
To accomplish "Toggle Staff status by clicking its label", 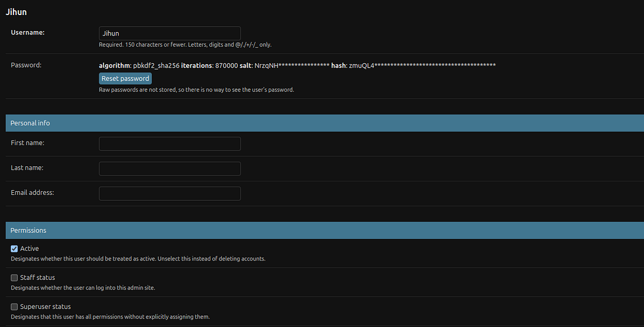I will point(37,277).
